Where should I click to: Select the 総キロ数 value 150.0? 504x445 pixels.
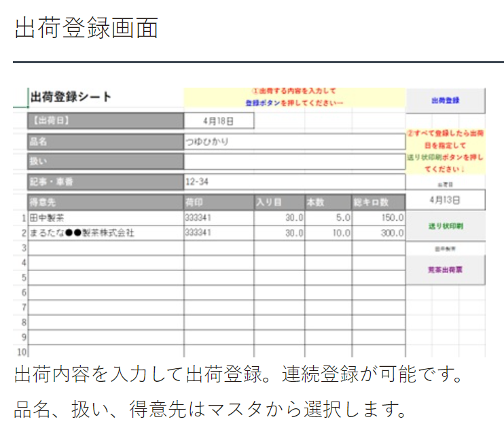point(378,218)
